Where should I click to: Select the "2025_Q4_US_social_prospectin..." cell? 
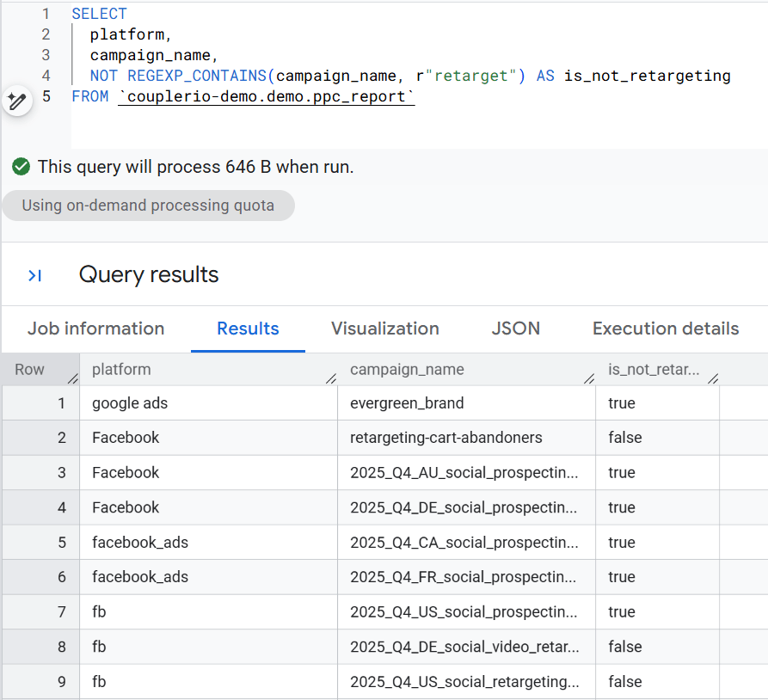point(466,611)
